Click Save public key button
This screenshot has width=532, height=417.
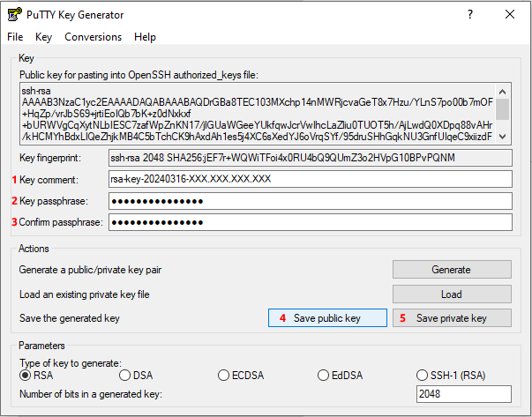click(327, 318)
